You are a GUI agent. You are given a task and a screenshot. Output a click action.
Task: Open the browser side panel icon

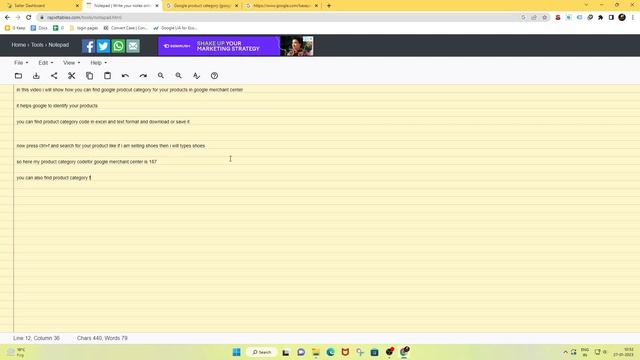pos(611,18)
